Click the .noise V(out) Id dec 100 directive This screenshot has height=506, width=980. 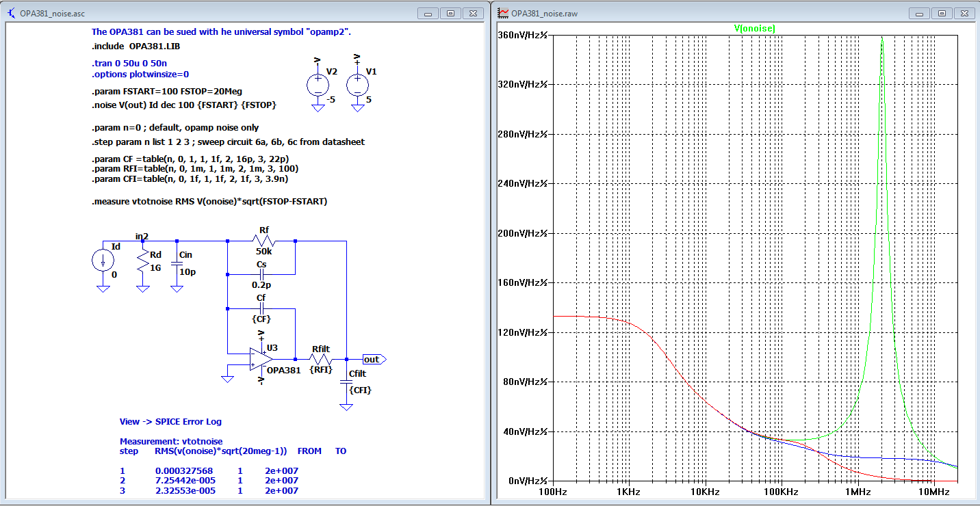point(184,105)
